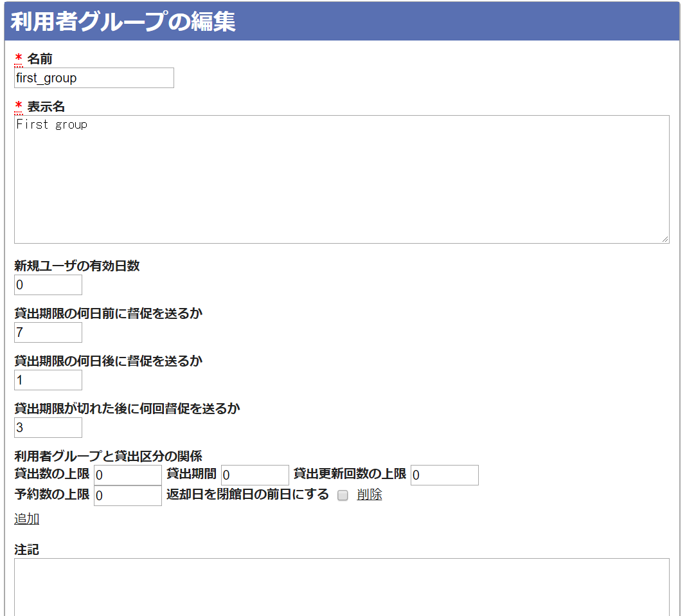Click the 貸出期限の何日前に督促を送るか field
This screenshot has height=616, width=687.
[48, 332]
